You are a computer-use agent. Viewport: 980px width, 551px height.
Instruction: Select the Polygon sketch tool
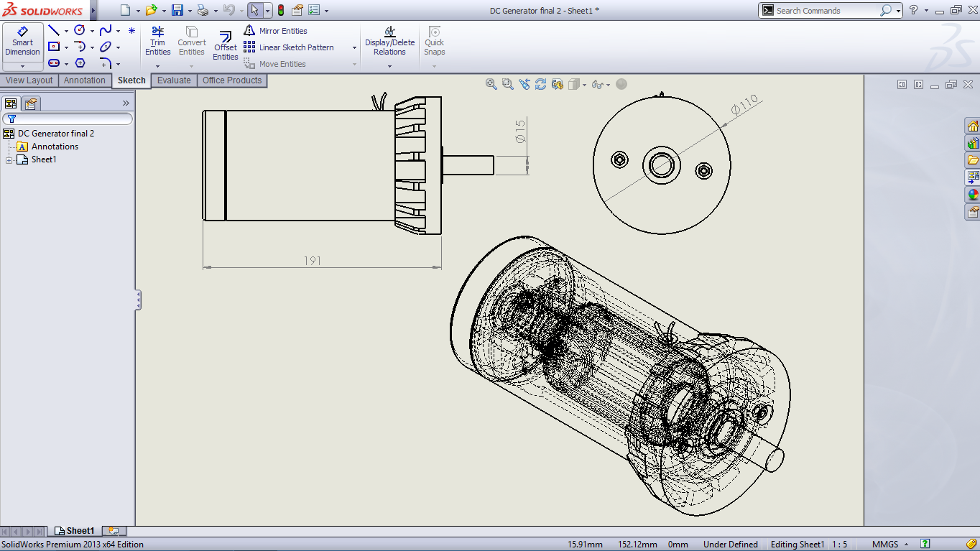[80, 63]
